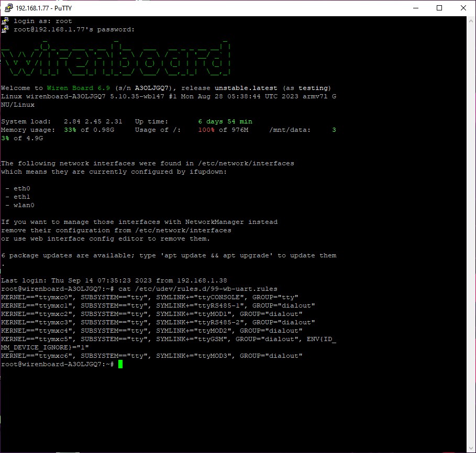Click the 'ttyMOD1' symlink rule line
Viewport: 476px width, 453px height.
[151, 314]
